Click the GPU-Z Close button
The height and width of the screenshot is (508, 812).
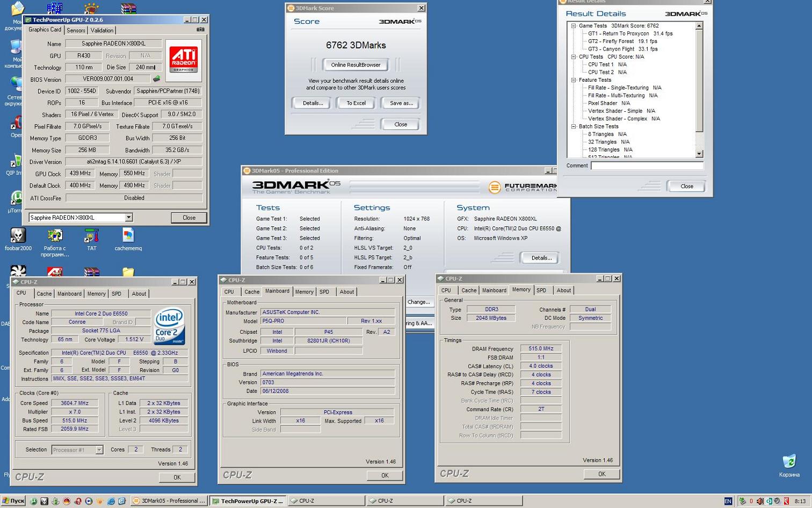[189, 218]
